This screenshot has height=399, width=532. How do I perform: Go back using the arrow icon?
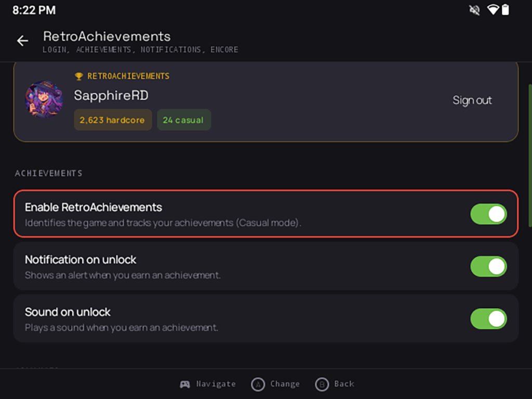23,41
